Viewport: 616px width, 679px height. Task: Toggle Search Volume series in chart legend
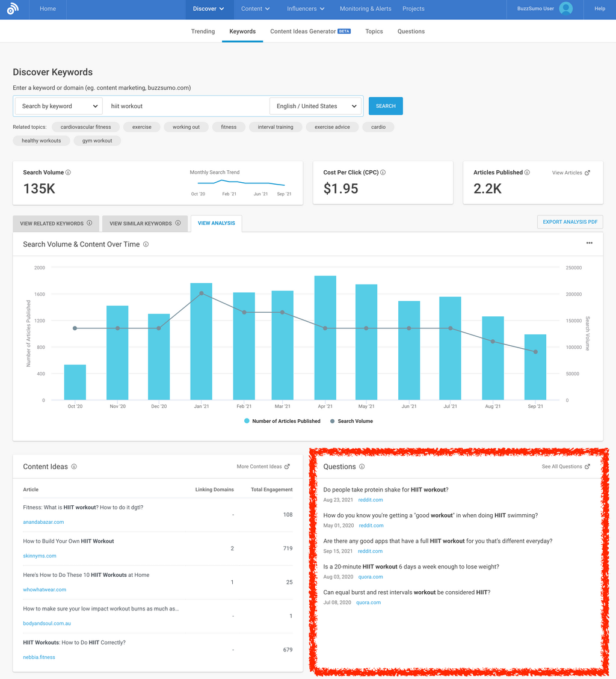click(351, 421)
